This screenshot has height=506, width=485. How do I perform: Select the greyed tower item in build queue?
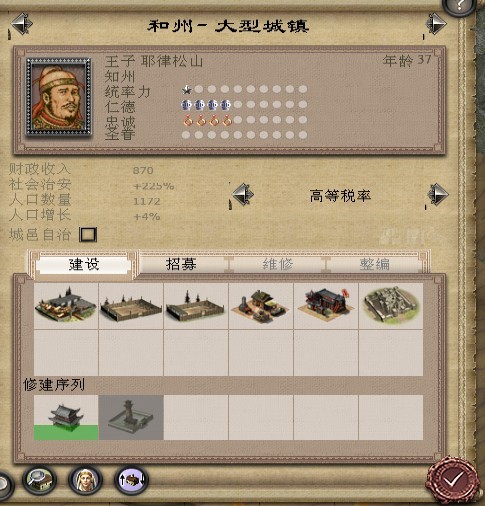coord(131,418)
